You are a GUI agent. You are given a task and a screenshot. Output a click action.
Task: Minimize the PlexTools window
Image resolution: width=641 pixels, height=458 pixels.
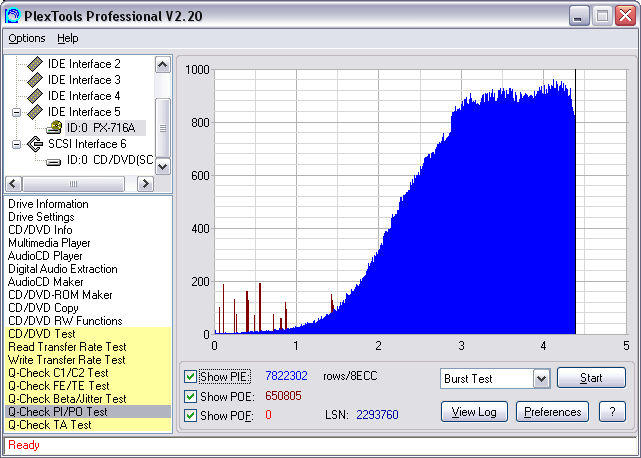click(579, 16)
